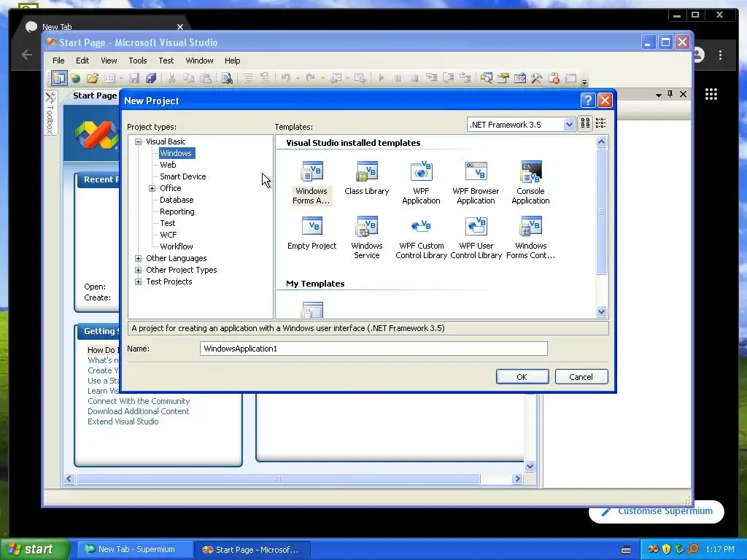This screenshot has height=560, width=747.
Task: Collapse the Visual Basic tree node
Action: [138, 141]
